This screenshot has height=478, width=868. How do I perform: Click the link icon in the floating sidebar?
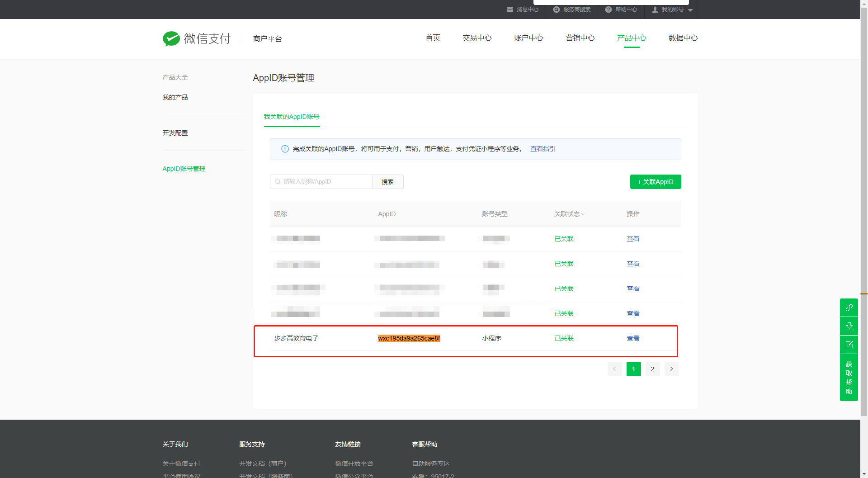click(849, 308)
